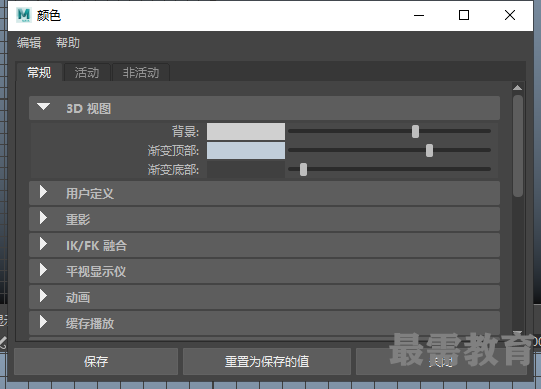Open the 背景 color swatch
Viewport: 541px width, 389px height.
click(246, 132)
